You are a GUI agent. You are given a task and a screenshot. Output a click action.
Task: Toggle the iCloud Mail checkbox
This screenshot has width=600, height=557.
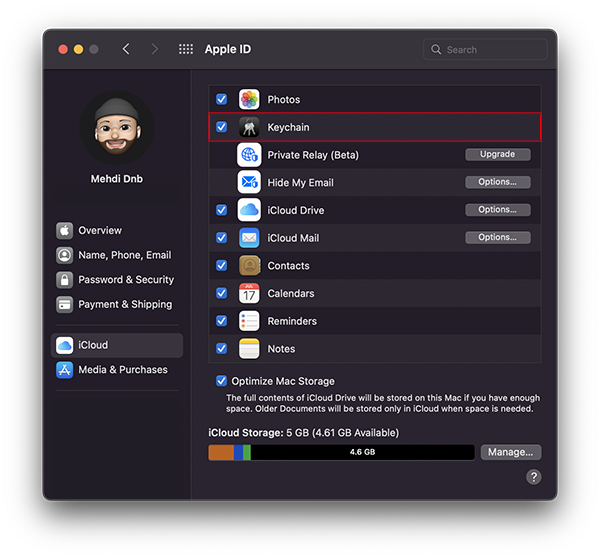pos(222,238)
